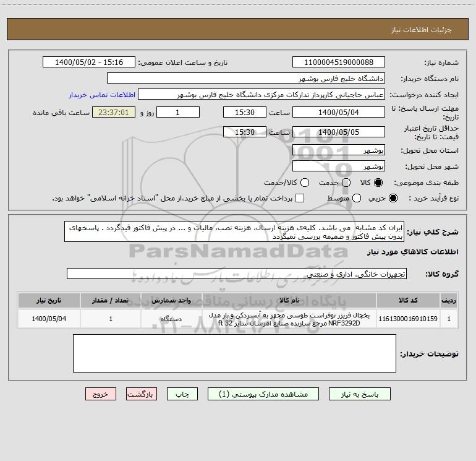Click product code cell 116130001691​0159
The height and width of the screenshot is (461, 476).
pyautogui.click(x=408, y=319)
